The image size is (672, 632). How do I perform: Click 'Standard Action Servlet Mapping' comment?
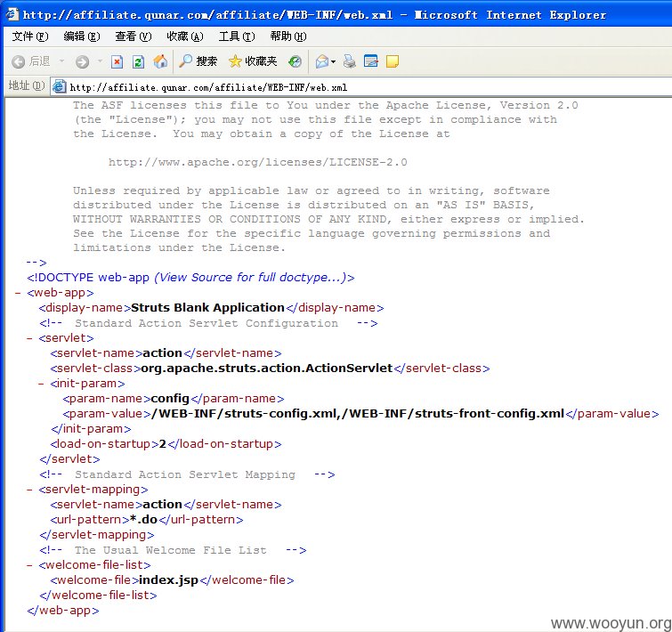point(185,474)
